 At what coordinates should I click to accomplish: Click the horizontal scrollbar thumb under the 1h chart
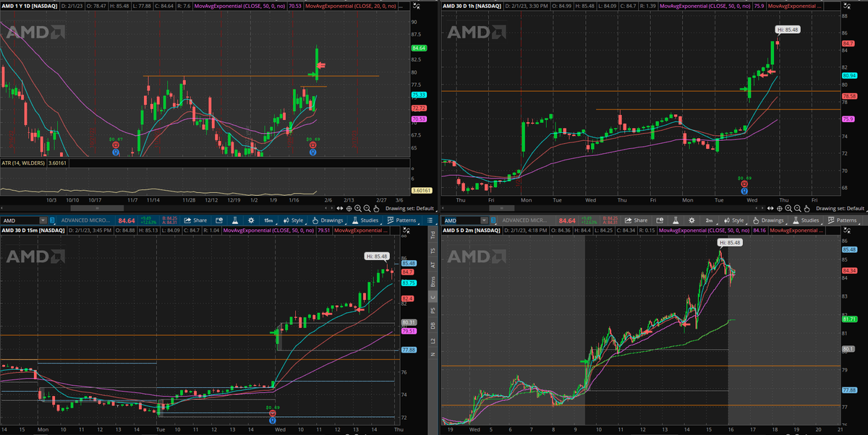click(x=501, y=208)
